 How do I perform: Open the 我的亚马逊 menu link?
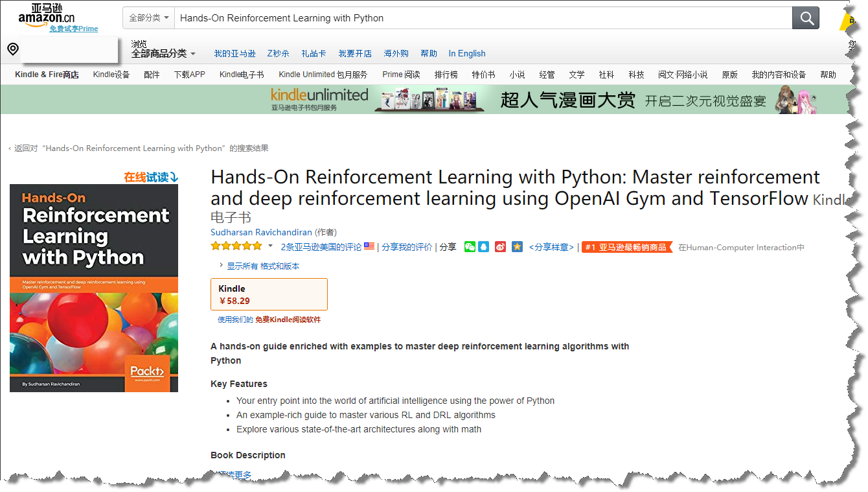coord(234,54)
